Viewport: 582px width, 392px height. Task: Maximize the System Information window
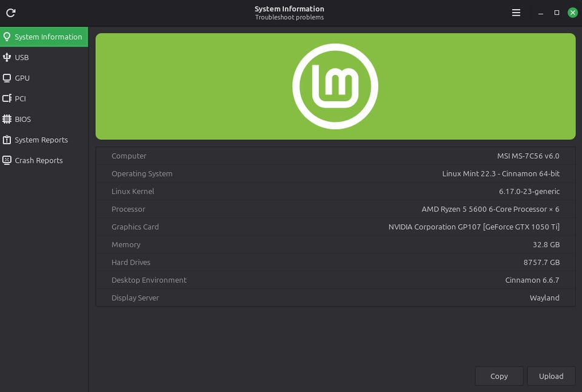pos(557,13)
